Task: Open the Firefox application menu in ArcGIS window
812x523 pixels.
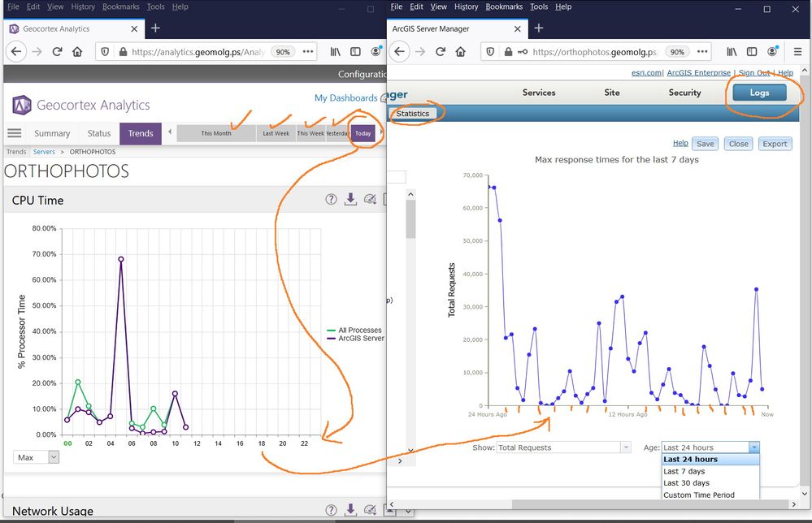Action: coord(797,52)
